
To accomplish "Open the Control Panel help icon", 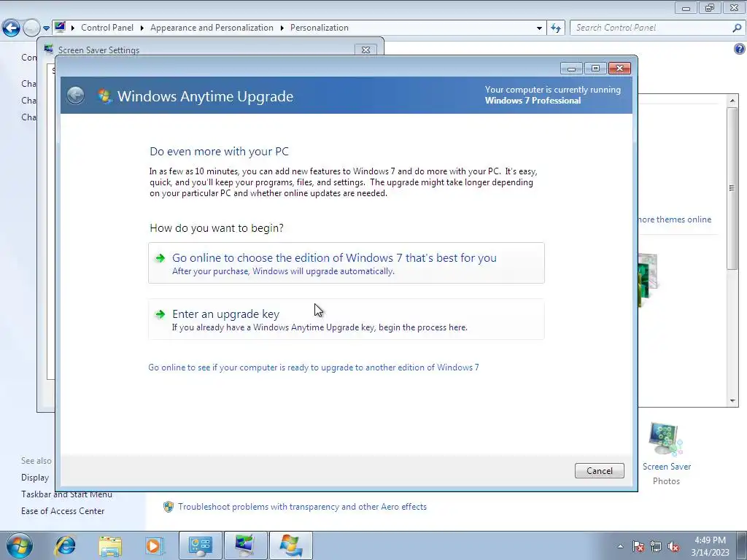I will (x=740, y=49).
